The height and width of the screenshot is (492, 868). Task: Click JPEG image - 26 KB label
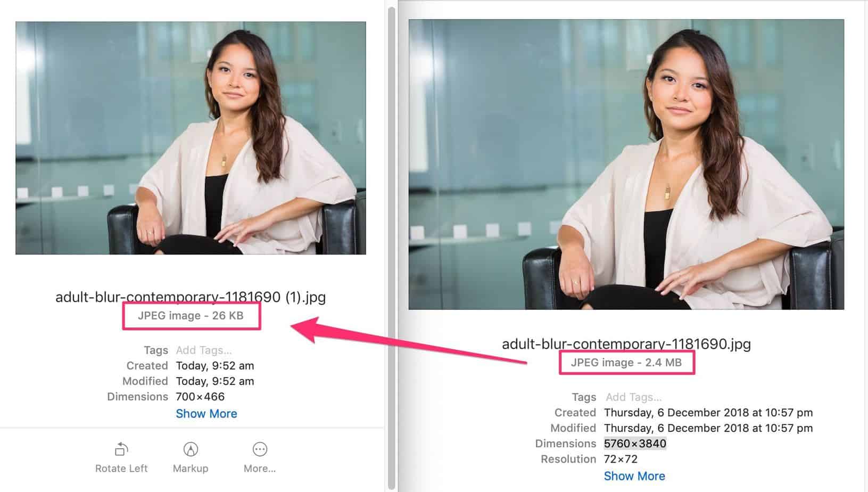tap(191, 316)
